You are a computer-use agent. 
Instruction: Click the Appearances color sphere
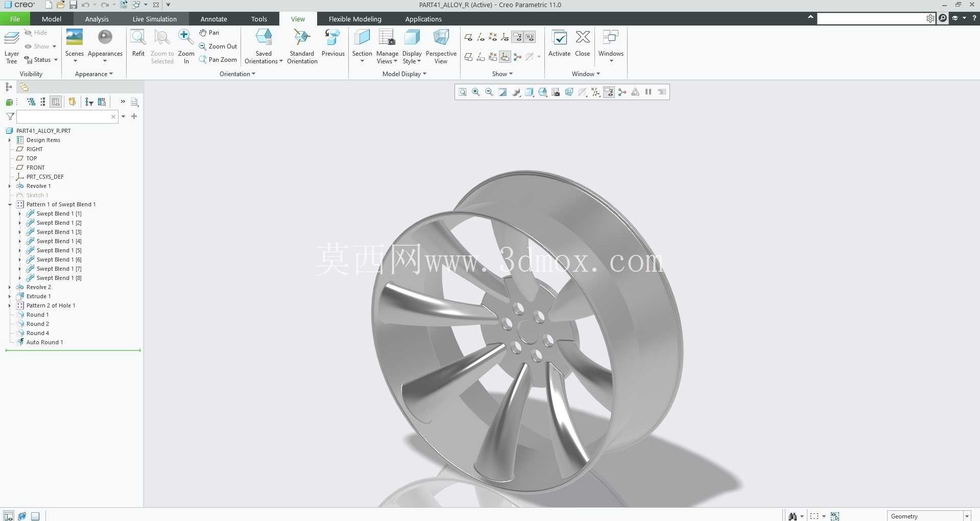105,37
